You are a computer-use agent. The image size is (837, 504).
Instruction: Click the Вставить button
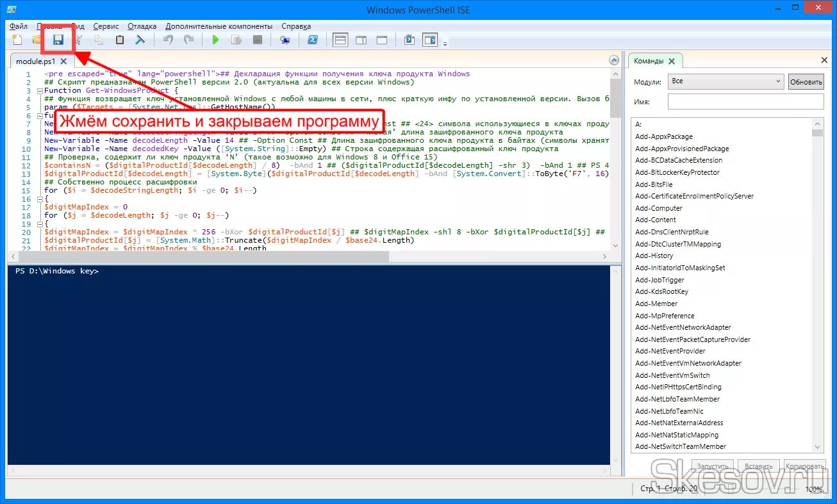759,467
